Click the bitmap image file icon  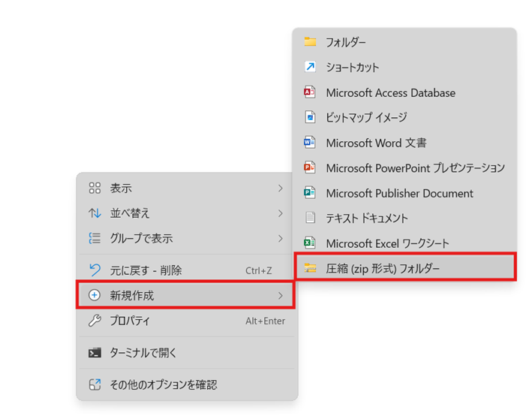[310, 118]
